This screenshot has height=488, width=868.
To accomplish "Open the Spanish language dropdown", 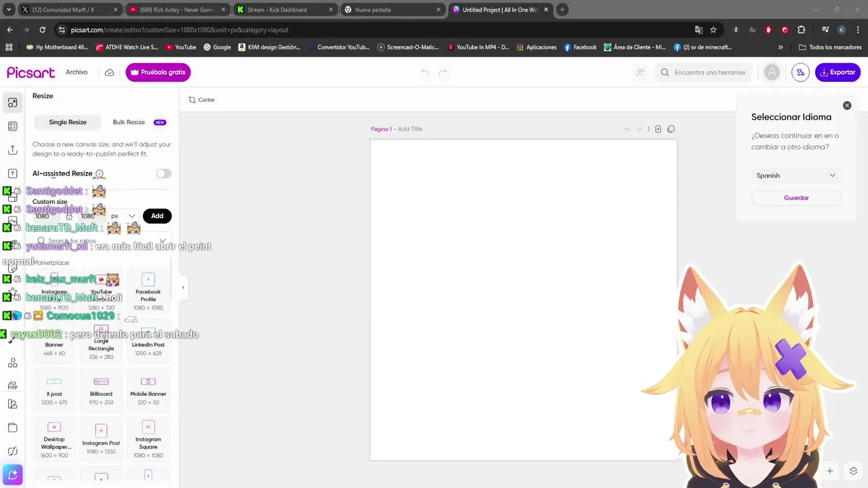I will click(796, 176).
